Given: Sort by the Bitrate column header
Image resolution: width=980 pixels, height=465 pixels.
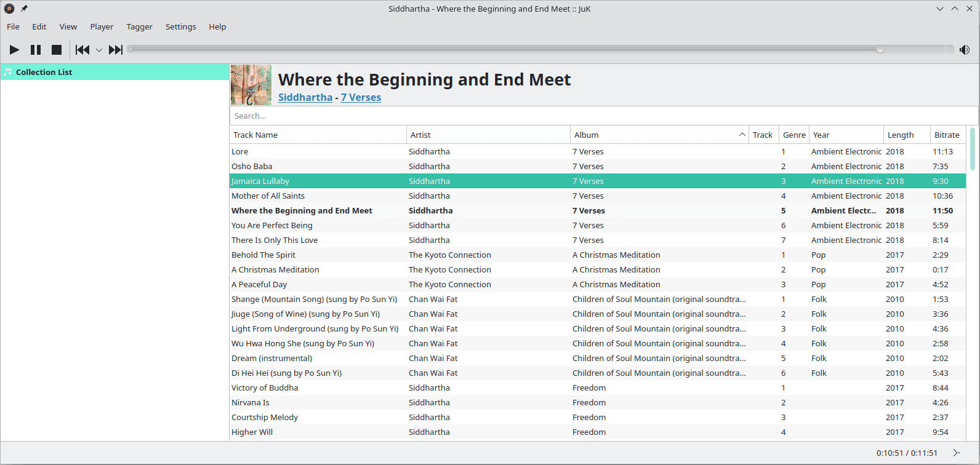Looking at the screenshot, I should click(x=948, y=135).
